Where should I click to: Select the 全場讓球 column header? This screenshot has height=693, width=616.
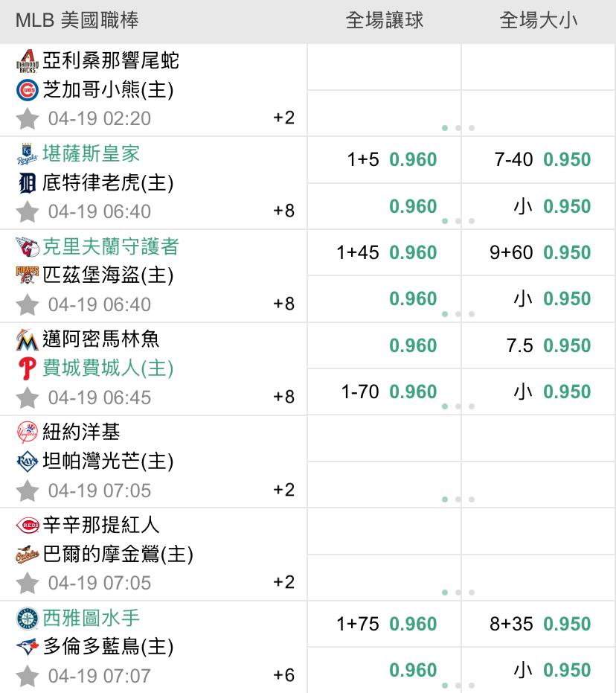point(384,21)
